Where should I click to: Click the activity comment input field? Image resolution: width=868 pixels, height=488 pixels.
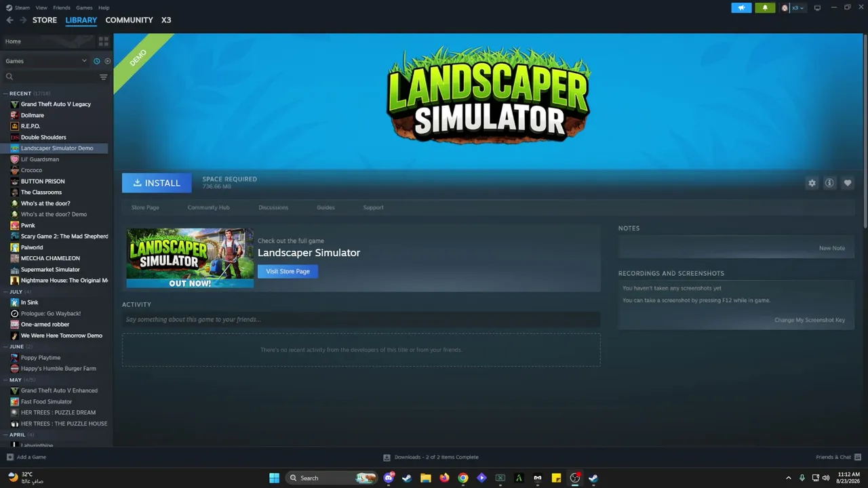(x=361, y=319)
